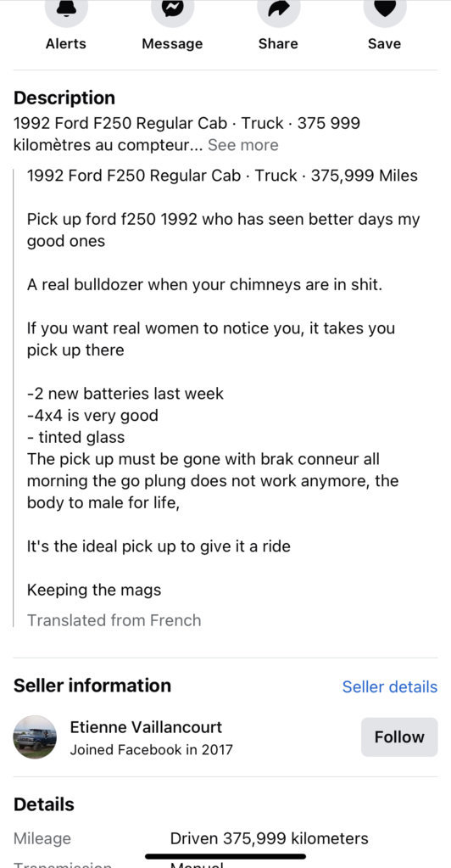Tap the Details section heading
Viewport: 451px width, 868px height.
point(44,804)
